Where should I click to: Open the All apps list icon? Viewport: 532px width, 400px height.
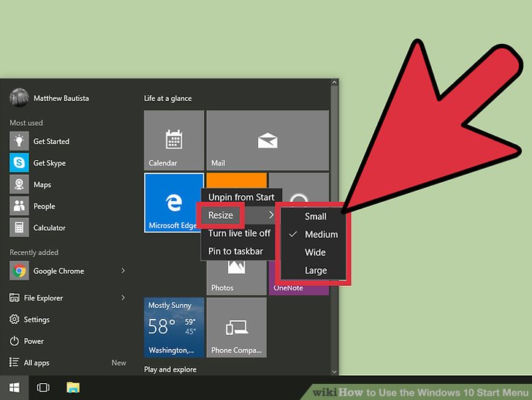[15, 362]
